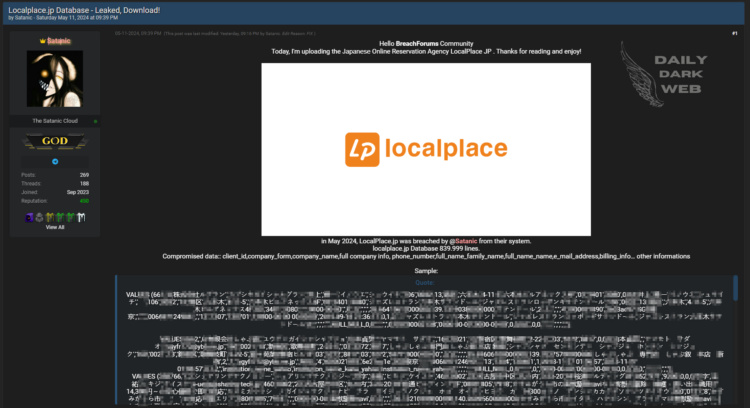
Task: Select the yellow award badge
Action: click(x=50, y=218)
